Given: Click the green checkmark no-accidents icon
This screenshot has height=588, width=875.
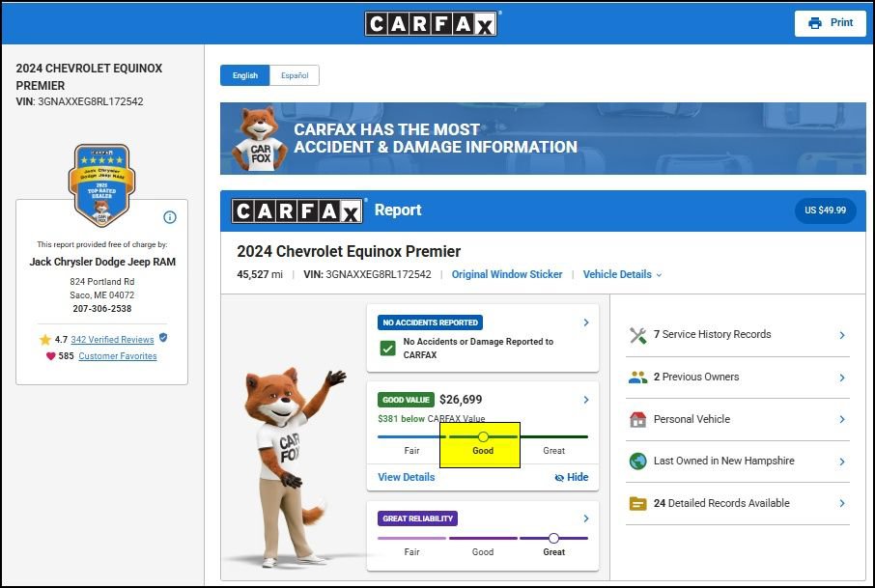Looking at the screenshot, I should point(387,349).
